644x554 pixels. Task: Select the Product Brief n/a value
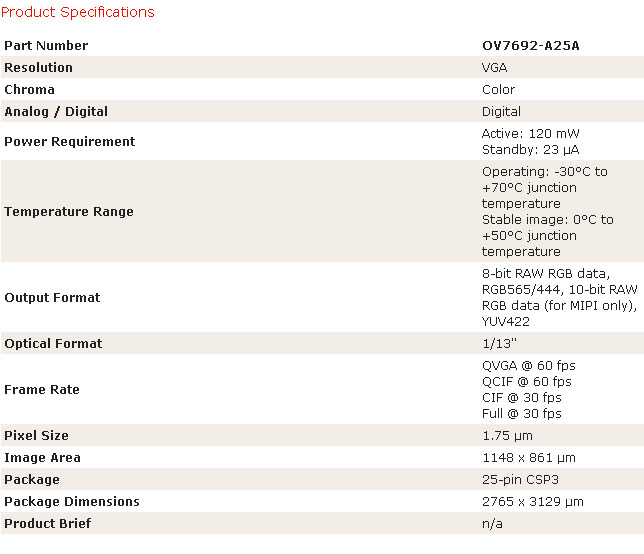[492, 524]
